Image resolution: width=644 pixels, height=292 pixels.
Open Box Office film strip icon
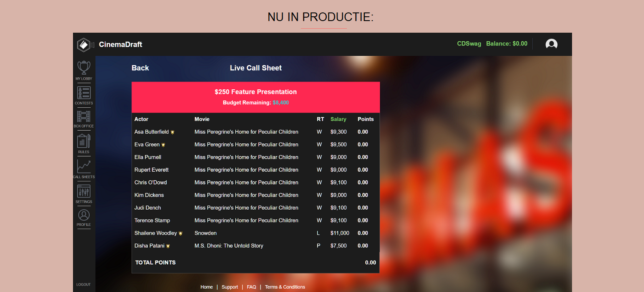point(84,116)
